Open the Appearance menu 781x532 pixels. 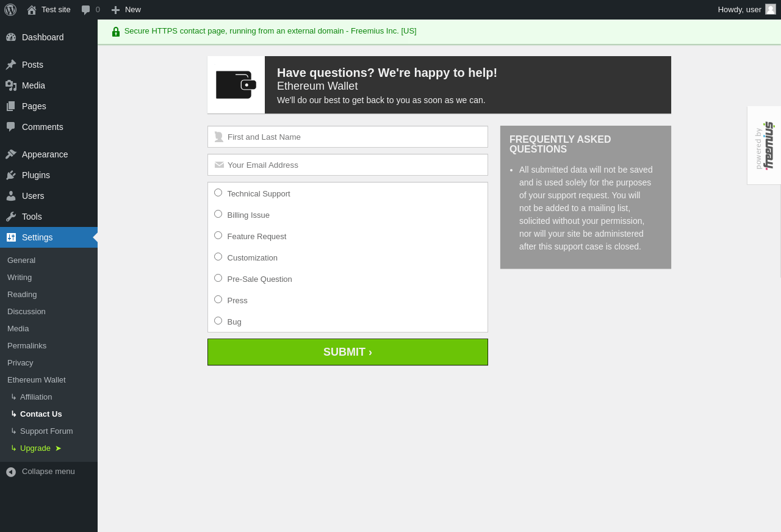click(49, 154)
